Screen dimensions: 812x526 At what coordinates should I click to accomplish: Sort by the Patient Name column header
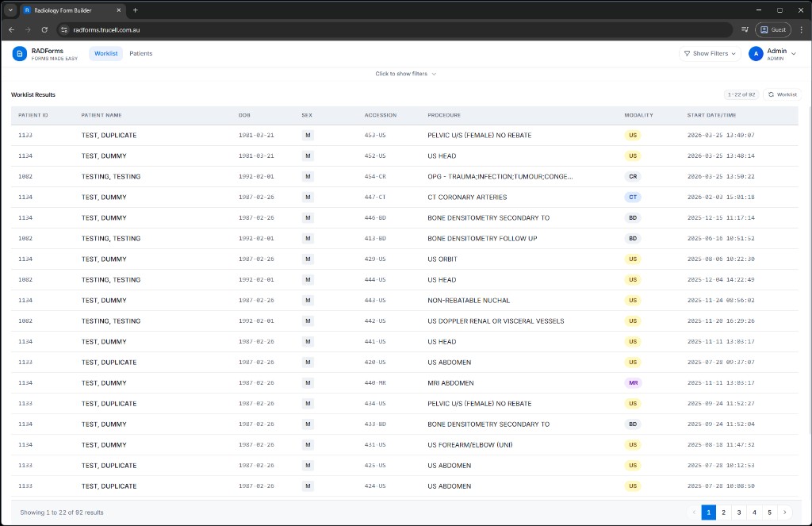pyautogui.click(x=101, y=115)
